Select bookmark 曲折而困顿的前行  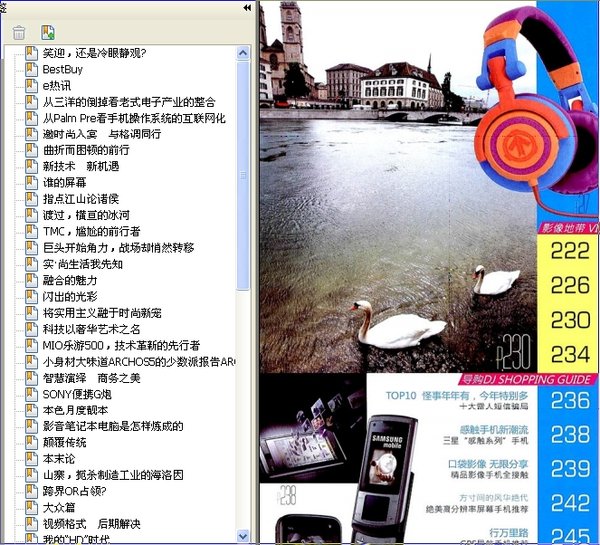click(86, 150)
